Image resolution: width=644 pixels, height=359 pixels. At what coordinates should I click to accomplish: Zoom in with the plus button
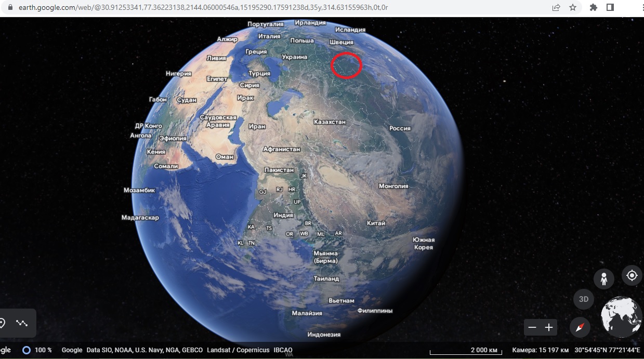(549, 327)
